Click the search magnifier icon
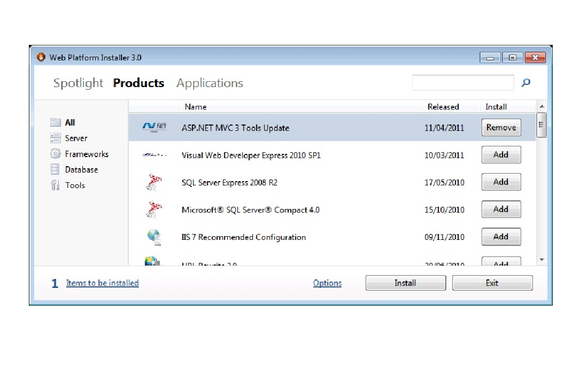 pyautogui.click(x=526, y=83)
